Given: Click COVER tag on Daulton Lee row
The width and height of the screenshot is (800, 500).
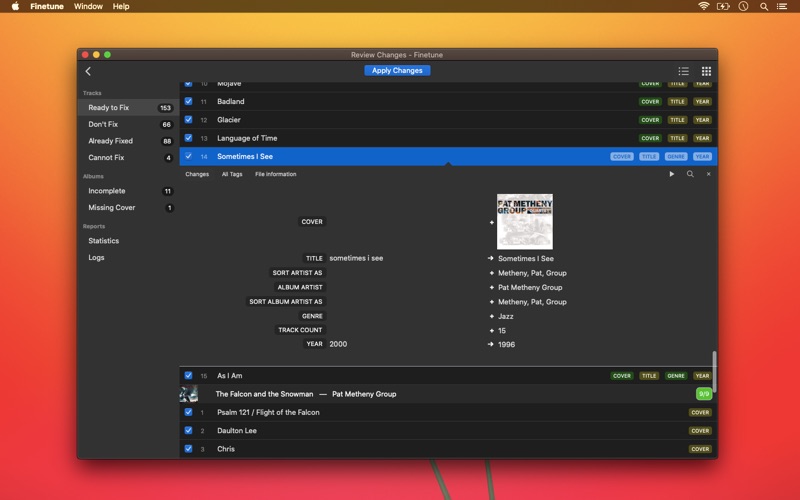Looking at the screenshot, I should [x=700, y=431].
